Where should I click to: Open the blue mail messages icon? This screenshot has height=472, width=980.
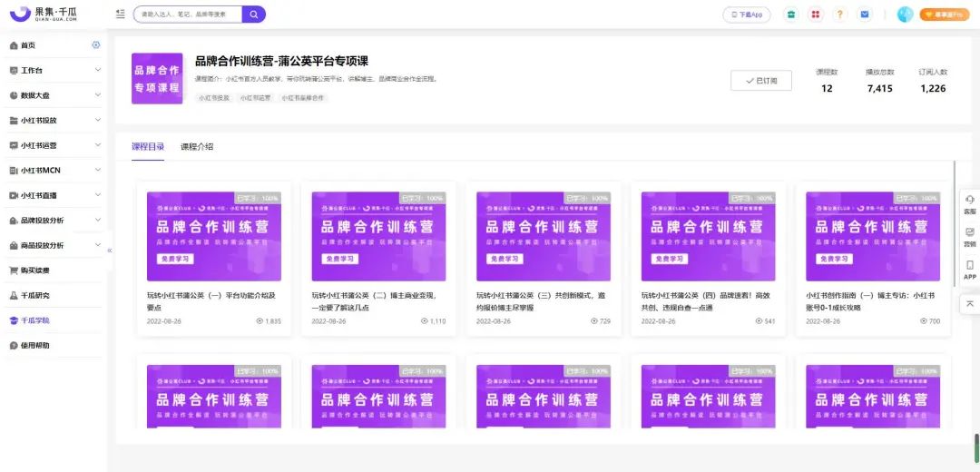[865, 15]
